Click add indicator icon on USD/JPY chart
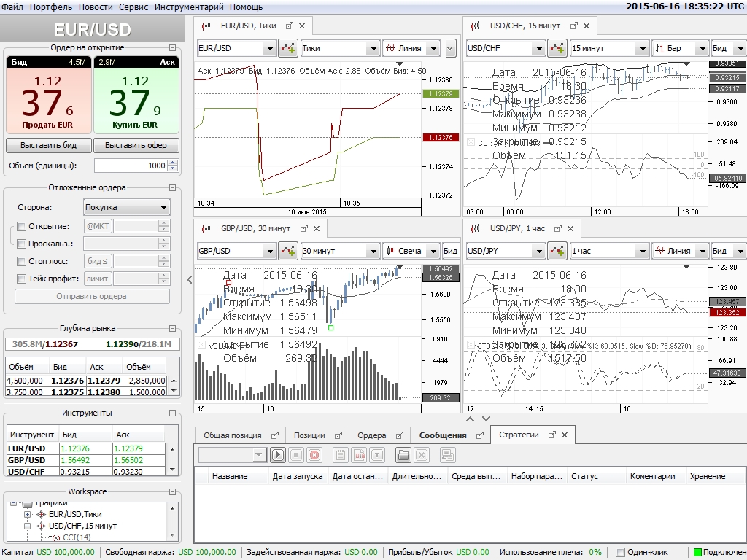 point(557,251)
